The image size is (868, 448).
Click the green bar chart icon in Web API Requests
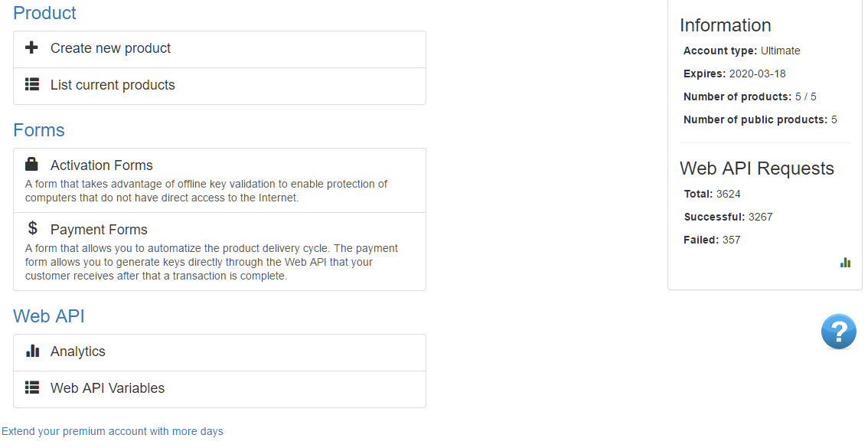pyautogui.click(x=845, y=263)
